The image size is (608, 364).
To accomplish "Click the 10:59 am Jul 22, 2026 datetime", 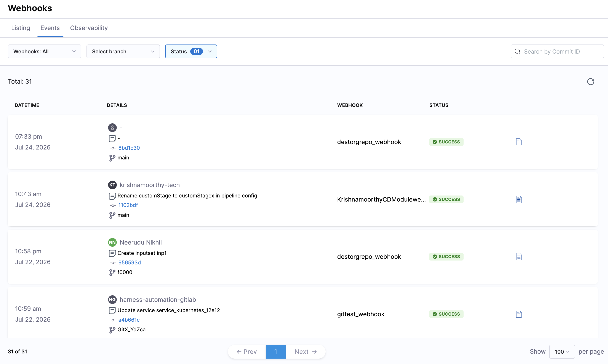I will coord(33,314).
